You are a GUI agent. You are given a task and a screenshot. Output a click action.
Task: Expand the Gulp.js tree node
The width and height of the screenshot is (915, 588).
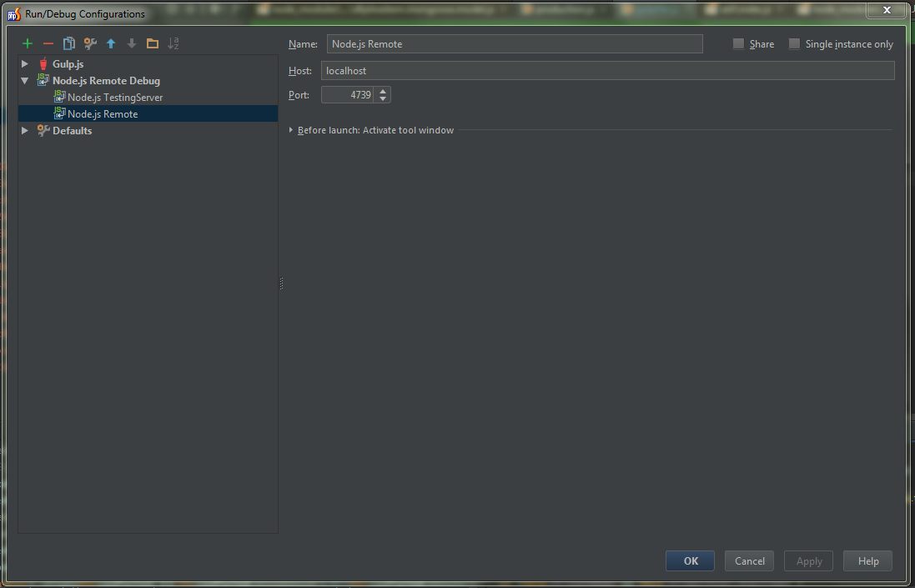[25, 63]
